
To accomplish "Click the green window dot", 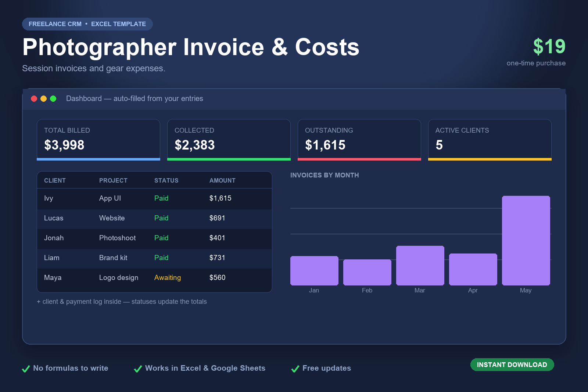I will [53, 98].
